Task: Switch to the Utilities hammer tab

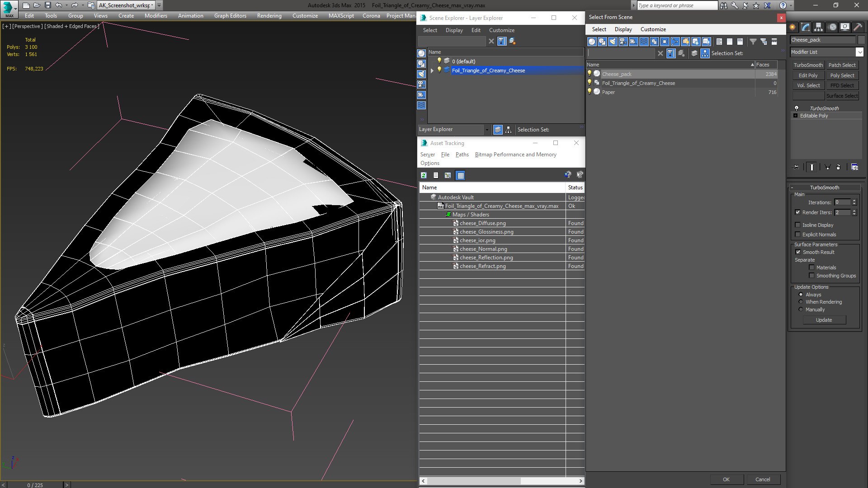Action: click(x=858, y=28)
